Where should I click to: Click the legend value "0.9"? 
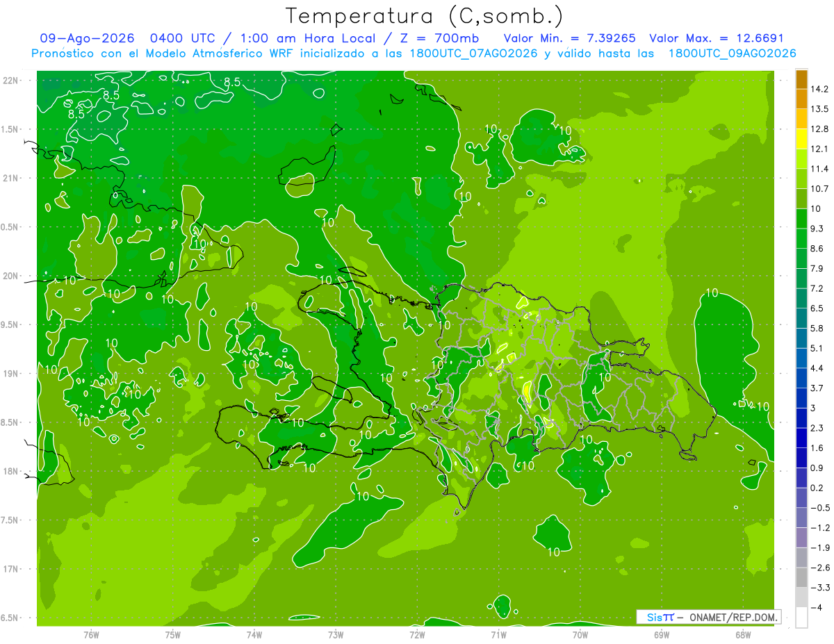click(818, 468)
